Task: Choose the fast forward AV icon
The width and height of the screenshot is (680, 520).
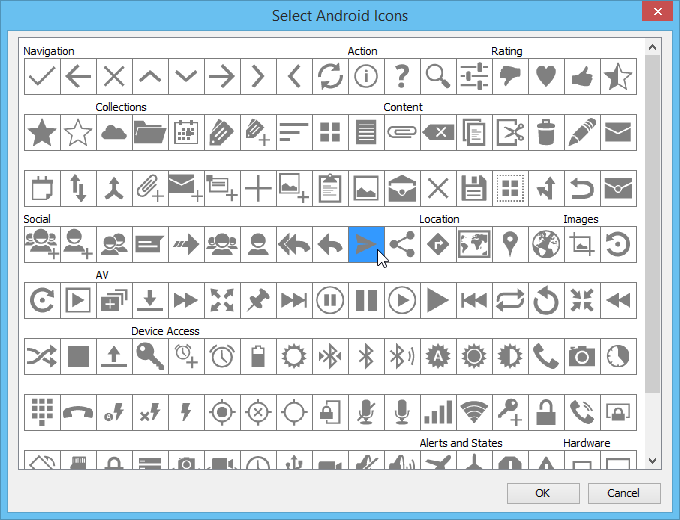Action: (x=186, y=300)
